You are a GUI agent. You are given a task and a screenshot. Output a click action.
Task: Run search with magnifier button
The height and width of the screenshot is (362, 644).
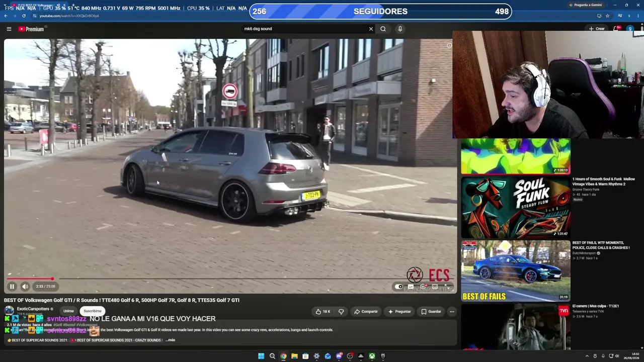coord(383,29)
